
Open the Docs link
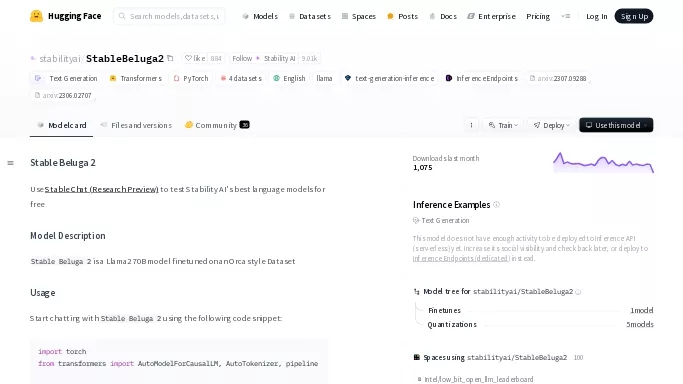(443, 16)
